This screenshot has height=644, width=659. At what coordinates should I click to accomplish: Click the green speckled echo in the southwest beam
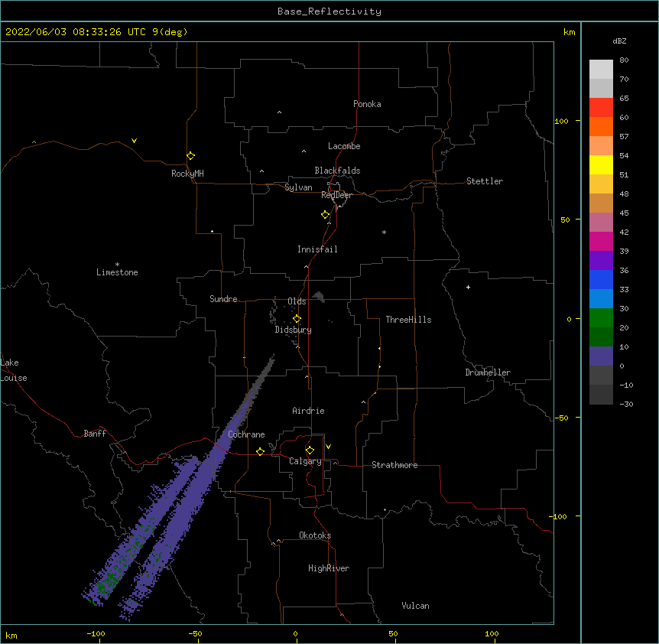pyautogui.click(x=110, y=580)
